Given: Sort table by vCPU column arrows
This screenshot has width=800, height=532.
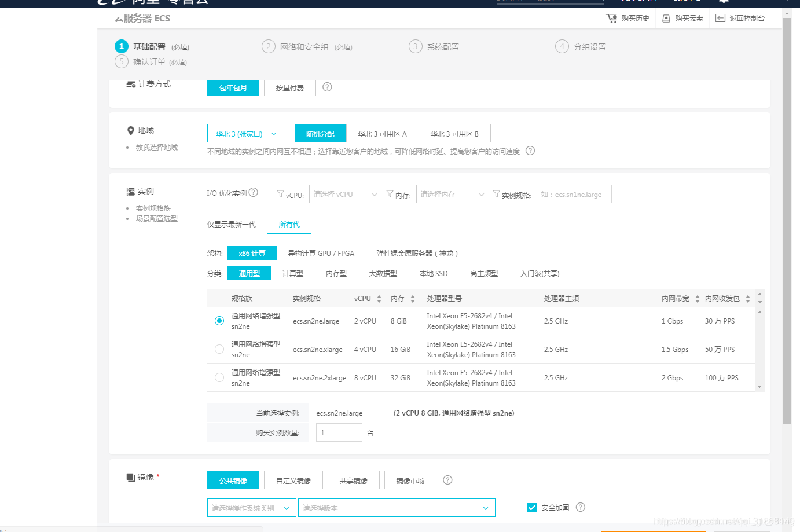Looking at the screenshot, I should tap(379, 299).
